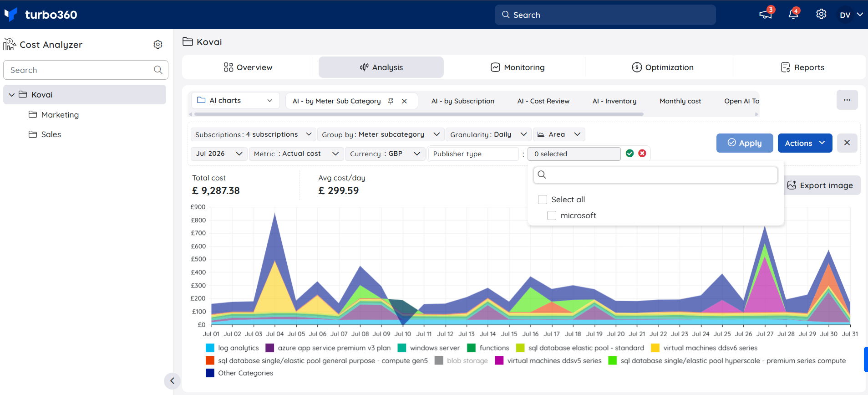The height and width of the screenshot is (395, 868).
Task: Open the AI - Inventory chart tab
Action: point(614,101)
